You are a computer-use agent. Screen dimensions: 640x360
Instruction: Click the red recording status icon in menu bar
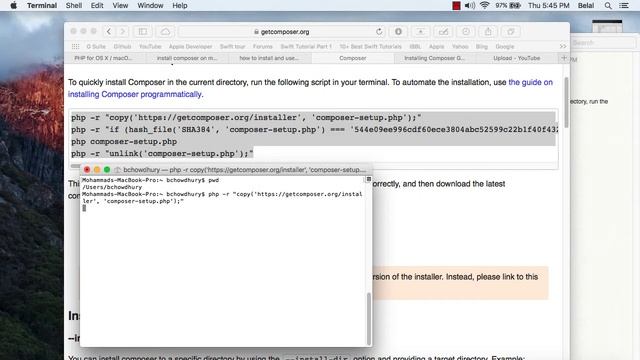click(456, 5)
